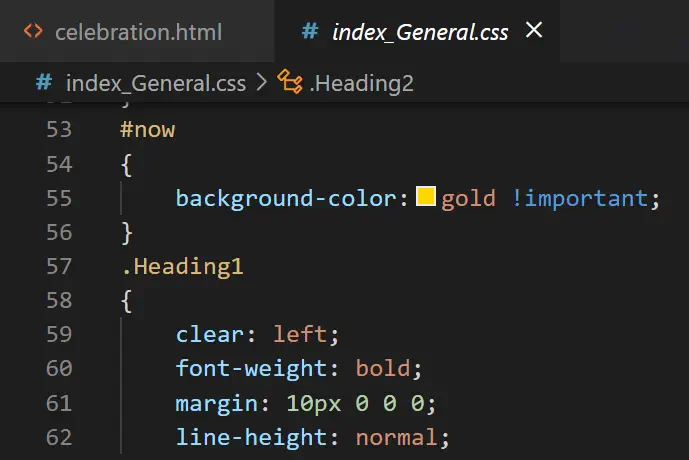Click the opening brace on line 54
689x460 pixels.
(126, 165)
